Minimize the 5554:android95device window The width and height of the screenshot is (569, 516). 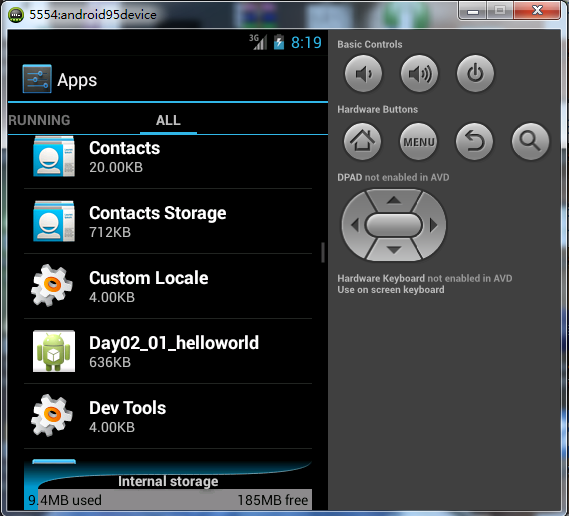(x=472, y=11)
